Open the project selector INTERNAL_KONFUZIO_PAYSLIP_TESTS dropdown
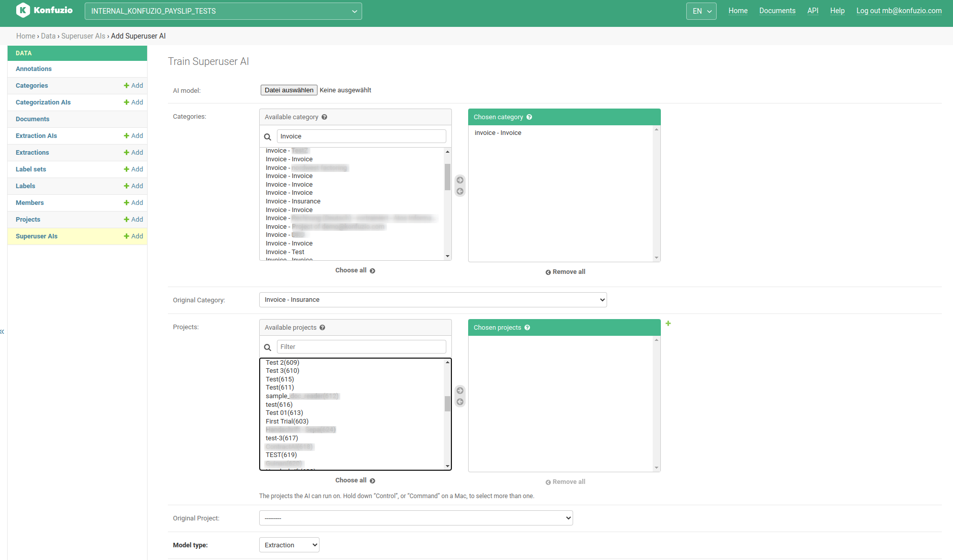This screenshot has width=953, height=560. click(223, 11)
